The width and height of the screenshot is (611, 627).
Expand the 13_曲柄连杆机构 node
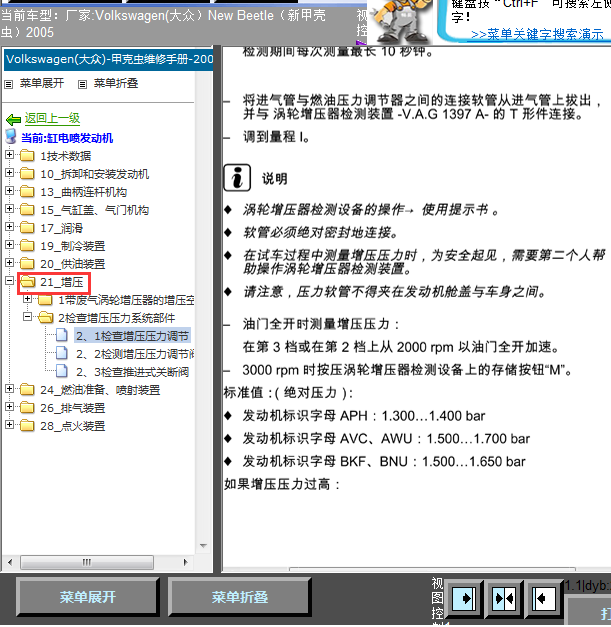[9, 191]
